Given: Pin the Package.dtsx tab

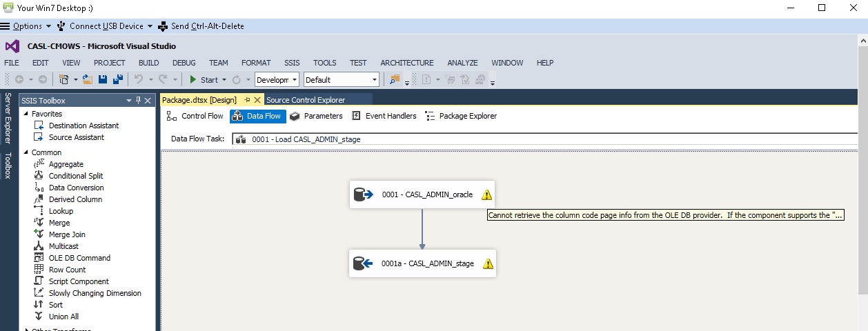Looking at the screenshot, I should click(x=247, y=100).
